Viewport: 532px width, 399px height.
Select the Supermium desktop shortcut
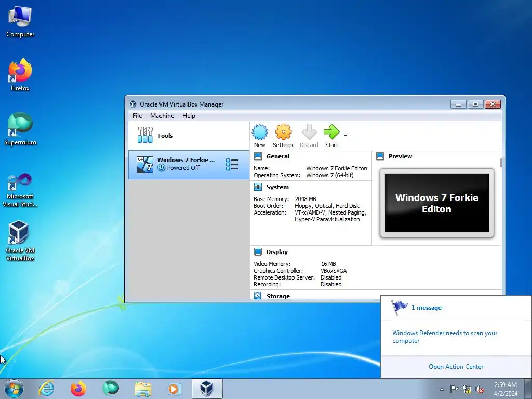tap(20, 129)
